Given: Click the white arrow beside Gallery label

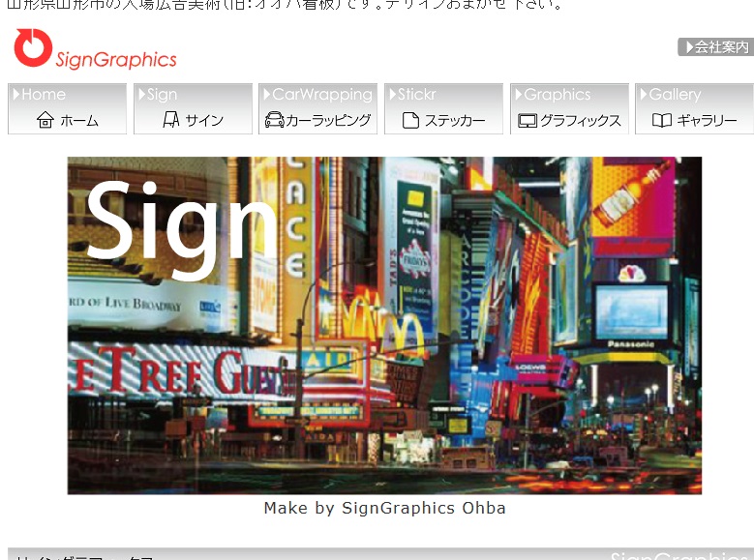Looking at the screenshot, I should tap(644, 94).
